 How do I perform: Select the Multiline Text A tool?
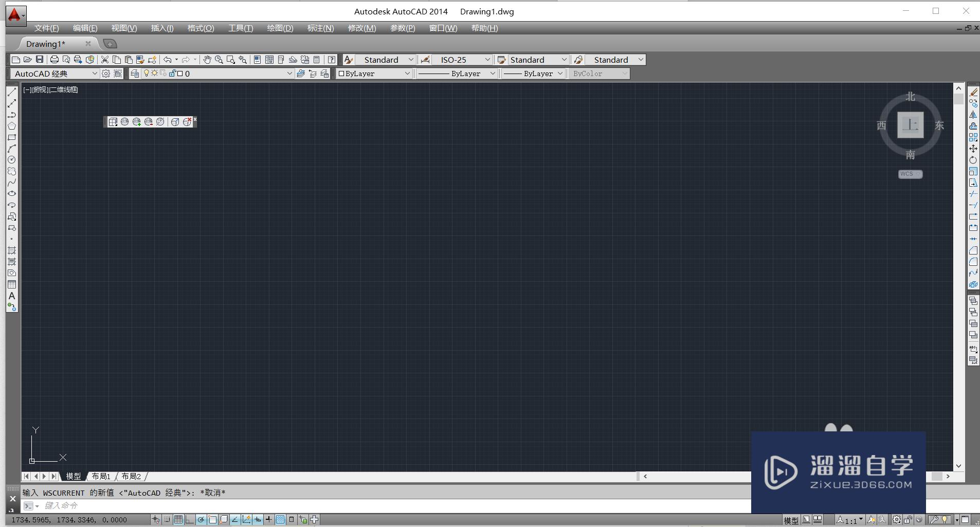12,296
